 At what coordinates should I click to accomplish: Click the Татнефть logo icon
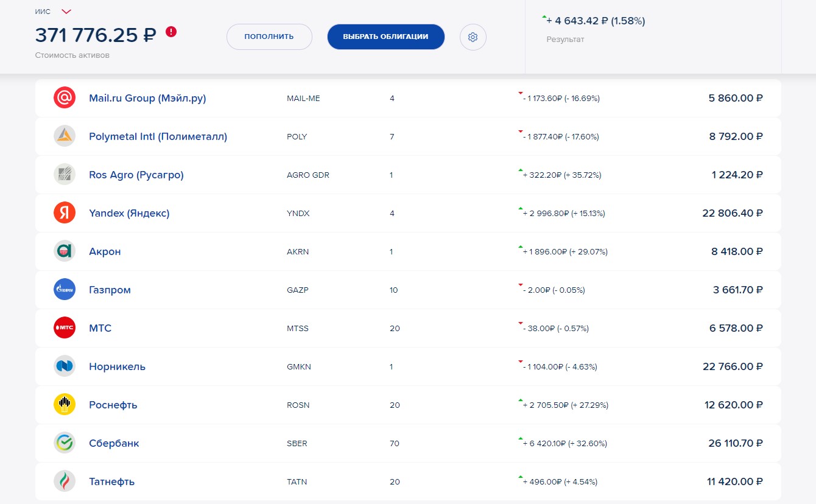click(x=65, y=481)
